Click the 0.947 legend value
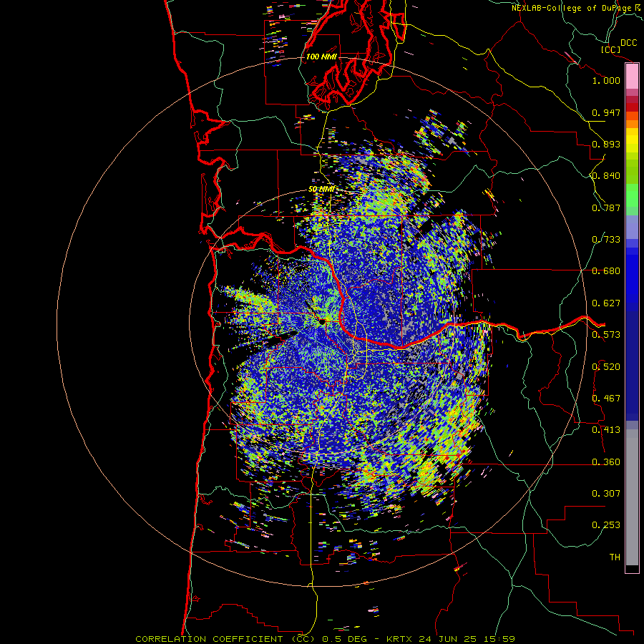This screenshot has width=644, height=644. [x=606, y=112]
